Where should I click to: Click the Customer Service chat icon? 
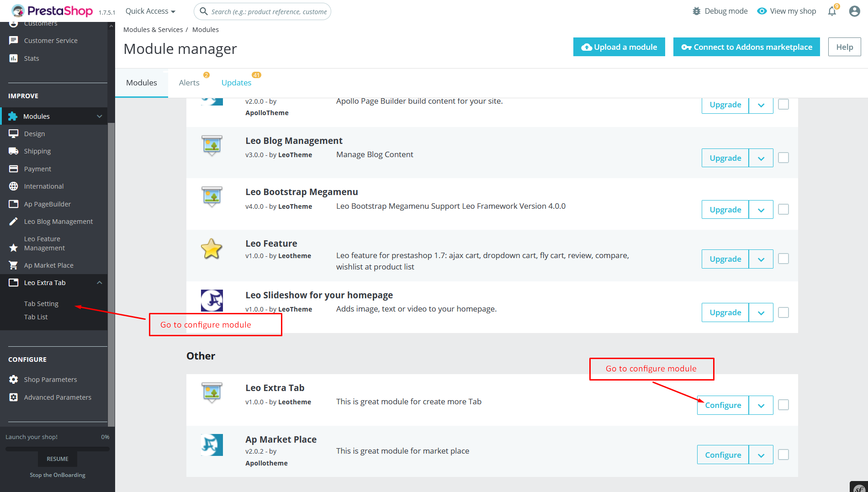coord(14,41)
